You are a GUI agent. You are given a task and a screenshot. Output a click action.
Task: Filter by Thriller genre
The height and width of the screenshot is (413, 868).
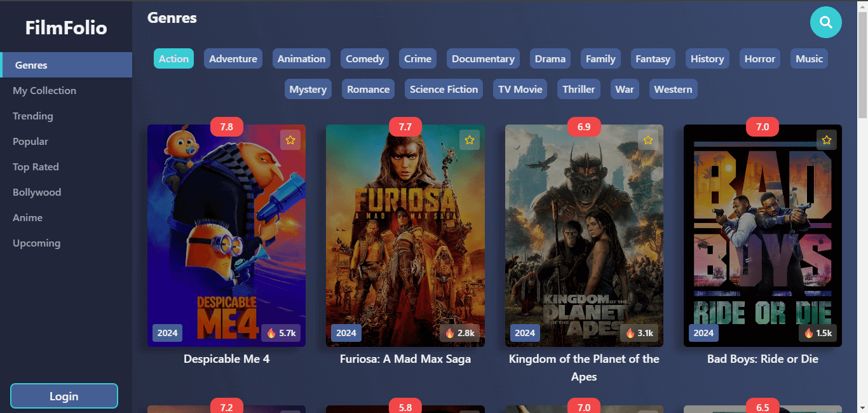pyautogui.click(x=579, y=89)
